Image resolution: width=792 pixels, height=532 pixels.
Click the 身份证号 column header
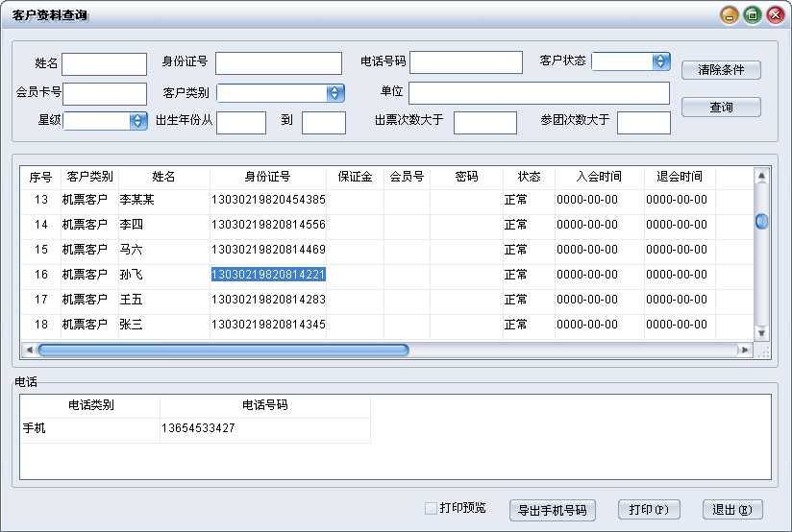pyautogui.click(x=268, y=177)
